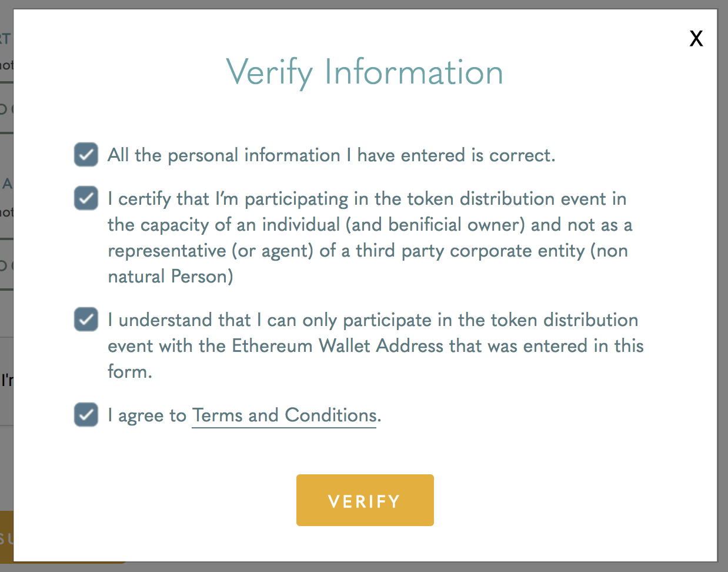Click the words "Ethereum Wallet Address"
This screenshot has height=572, width=728.
coord(338,346)
